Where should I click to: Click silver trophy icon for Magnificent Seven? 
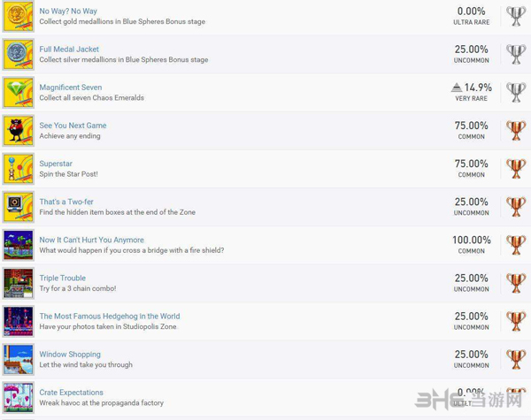[516, 92]
